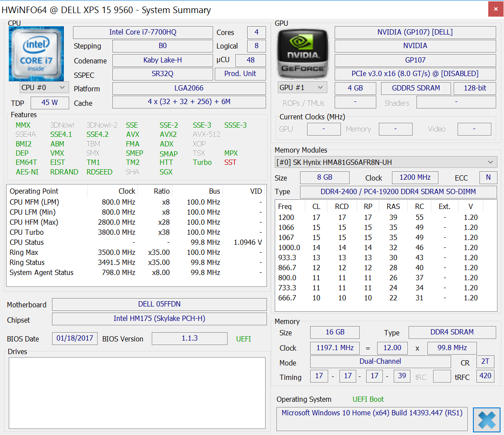Click the SSPEC value SR32Q
This screenshot has width=504, height=435.
163,73
